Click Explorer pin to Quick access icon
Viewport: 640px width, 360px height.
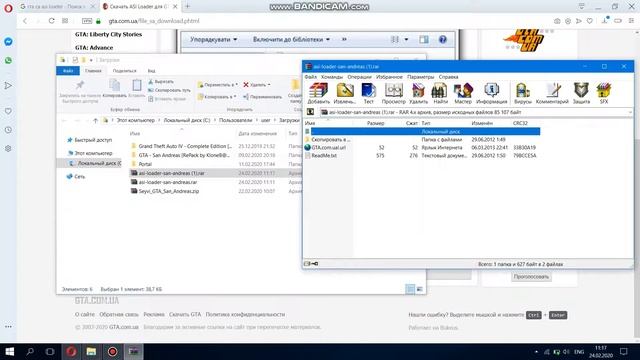pyautogui.click(x=80, y=90)
